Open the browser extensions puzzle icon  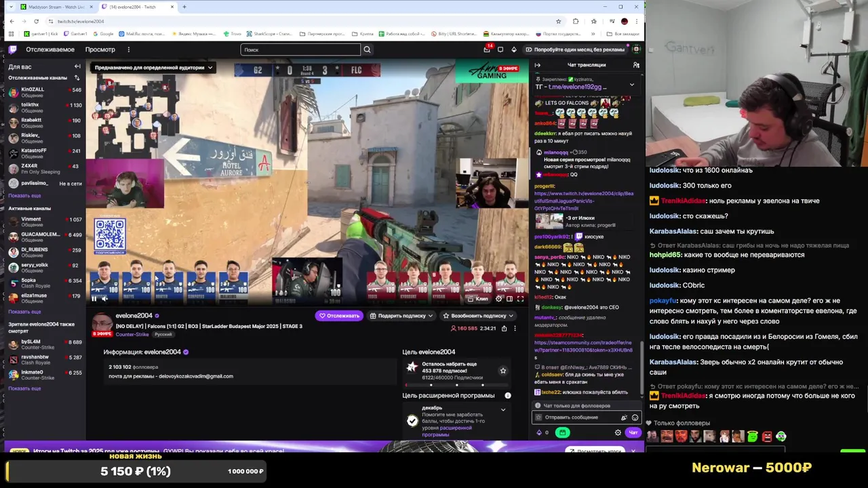576,21
